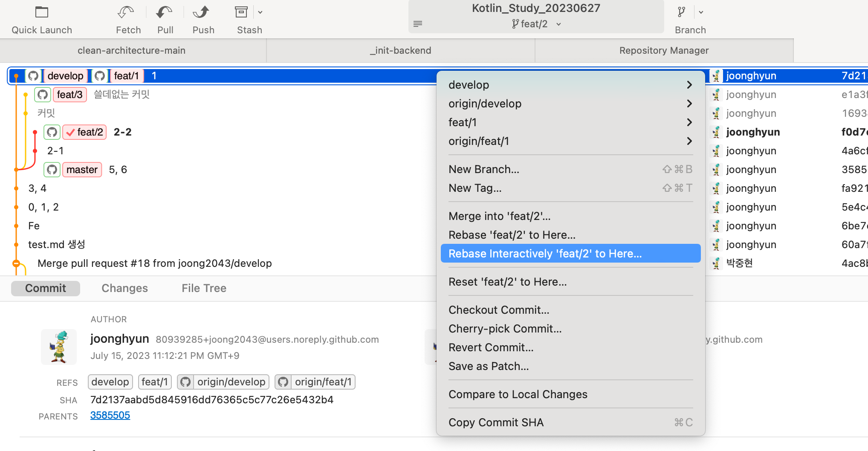Viewport: 868px width, 451px height.
Task: Switch to clean-architecture-main tab
Action: click(x=132, y=50)
